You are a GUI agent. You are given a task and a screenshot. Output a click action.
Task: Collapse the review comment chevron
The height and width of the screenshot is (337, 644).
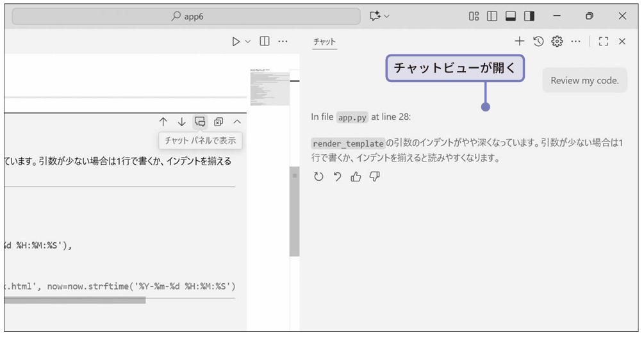[237, 122]
